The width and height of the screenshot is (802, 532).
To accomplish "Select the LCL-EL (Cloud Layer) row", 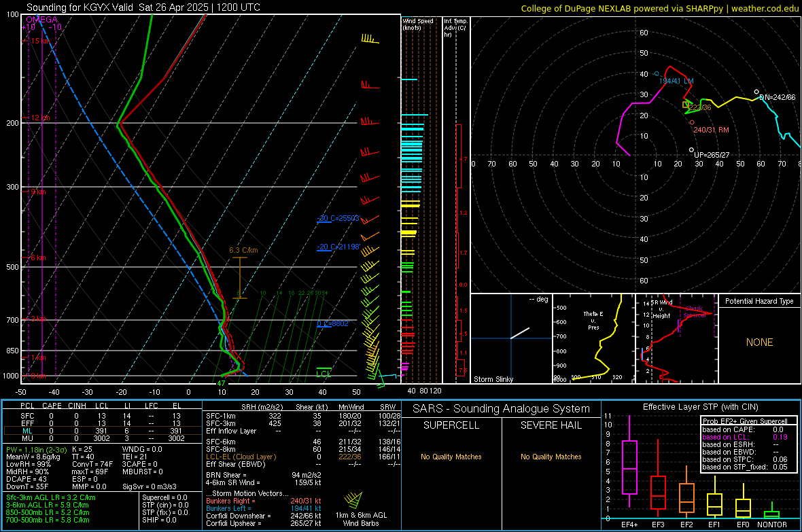I will click(x=303, y=457).
